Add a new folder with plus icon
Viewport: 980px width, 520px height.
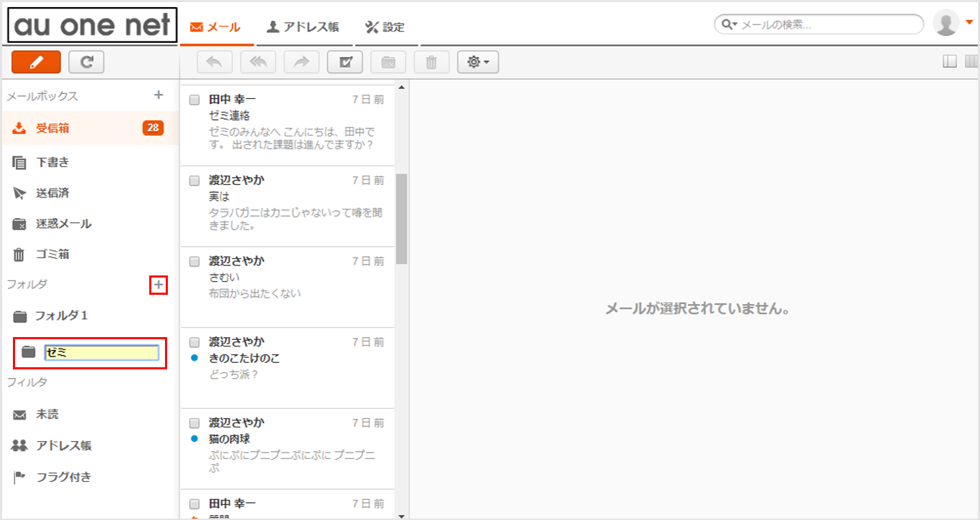click(x=159, y=285)
